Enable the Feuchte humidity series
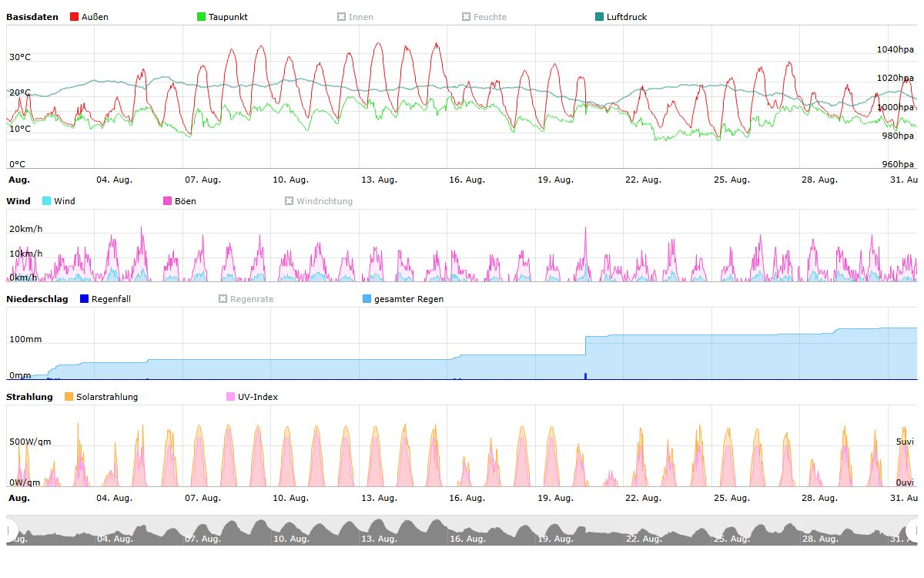924x578 pixels. pos(466,17)
